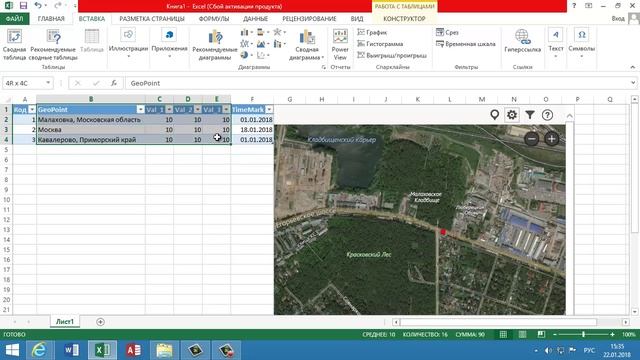This screenshot has width=640, height=360.
Task: Open the Windows Start button
Action: pos(12,350)
